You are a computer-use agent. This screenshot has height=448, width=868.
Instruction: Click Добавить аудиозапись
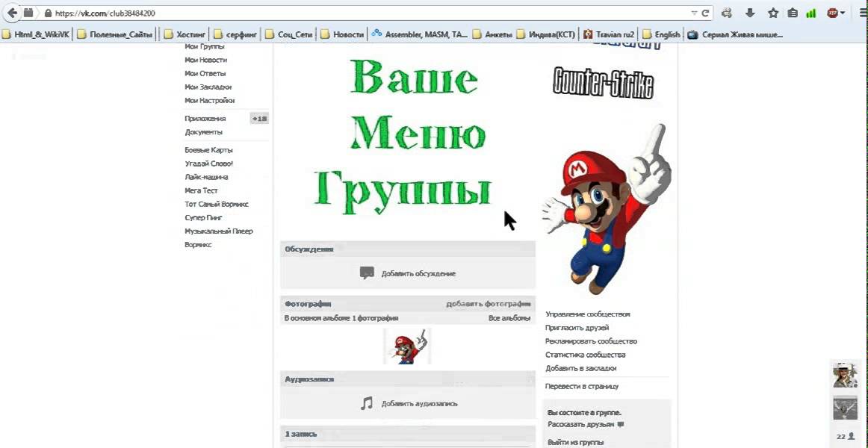[420, 404]
